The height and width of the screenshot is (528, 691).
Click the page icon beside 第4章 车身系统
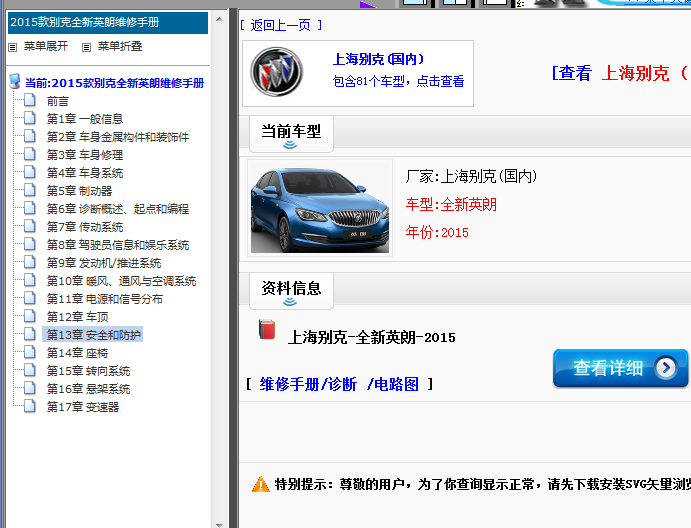[30, 172]
